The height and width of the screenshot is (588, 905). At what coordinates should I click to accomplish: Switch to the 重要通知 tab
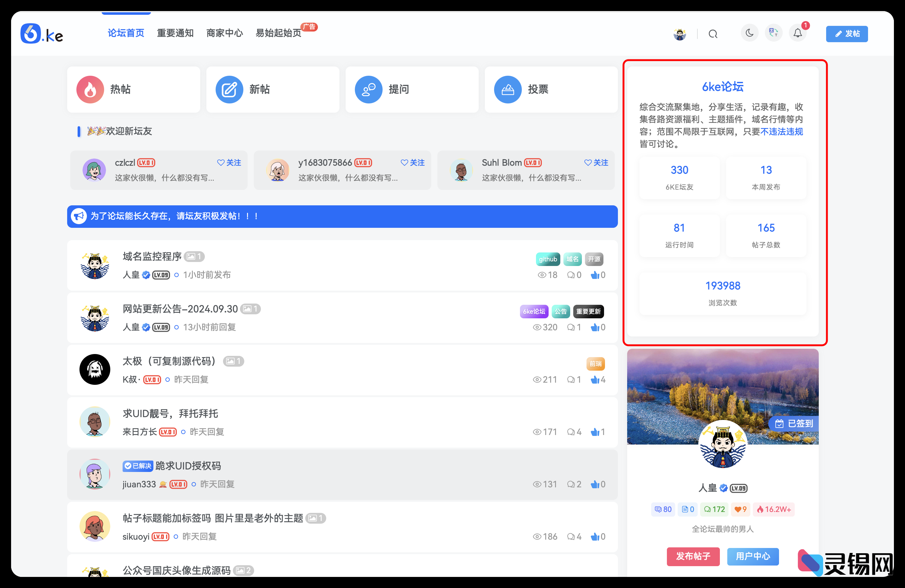tap(175, 33)
